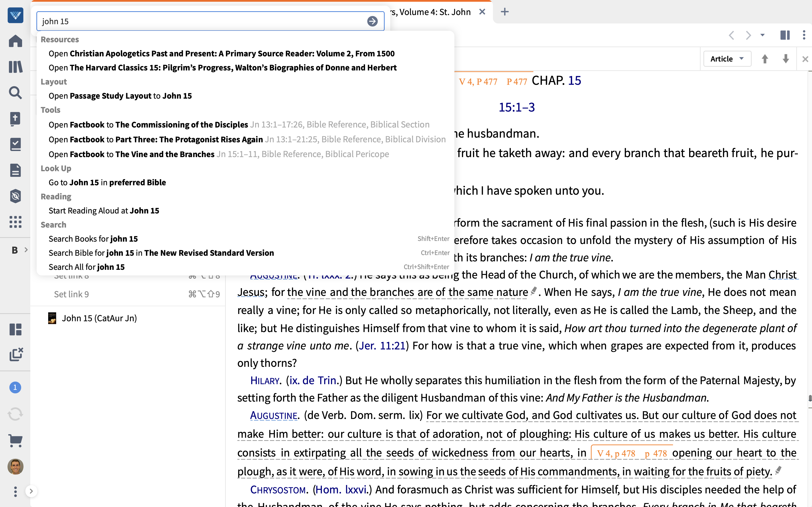Open the shopping cart store icon
The width and height of the screenshot is (812, 507).
pos(15,440)
